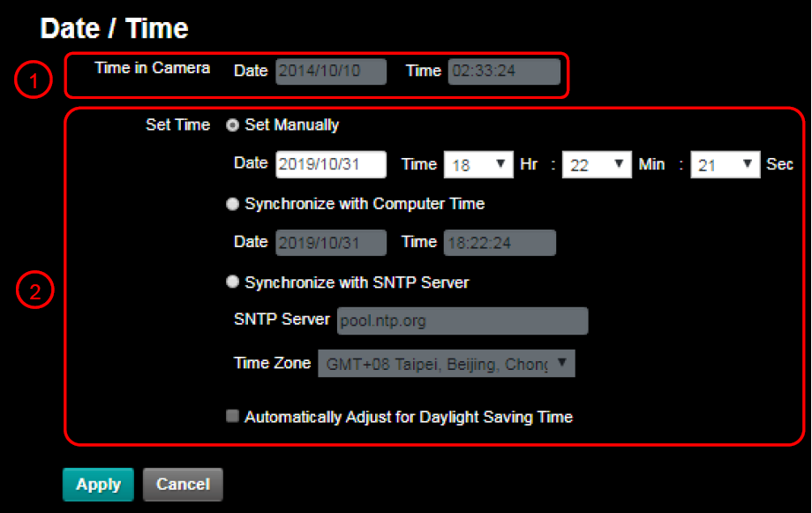Open the Time Zone dropdown
The width and height of the screenshot is (812, 513).
tap(446, 363)
